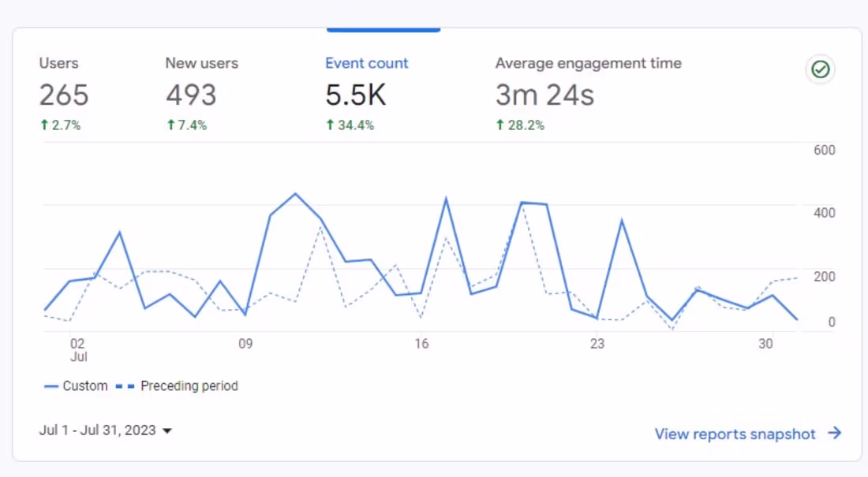Click the date range dropdown triangle
This screenshot has height=477, width=868.
pyautogui.click(x=167, y=430)
